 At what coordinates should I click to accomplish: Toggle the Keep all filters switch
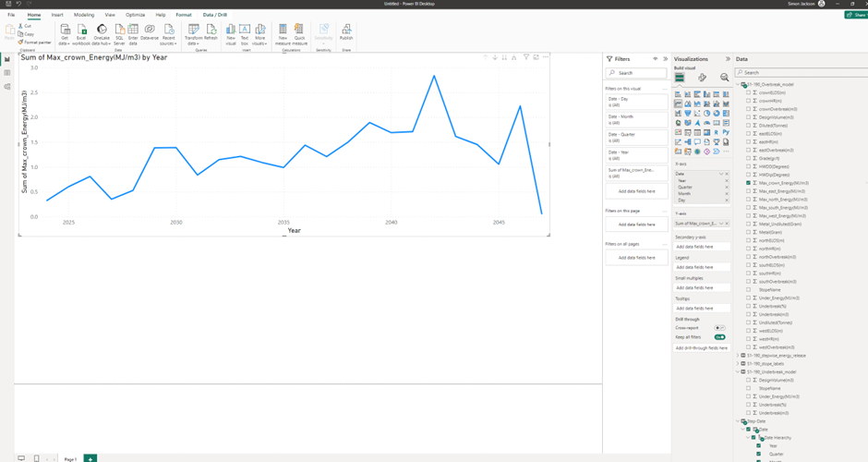tap(719, 337)
